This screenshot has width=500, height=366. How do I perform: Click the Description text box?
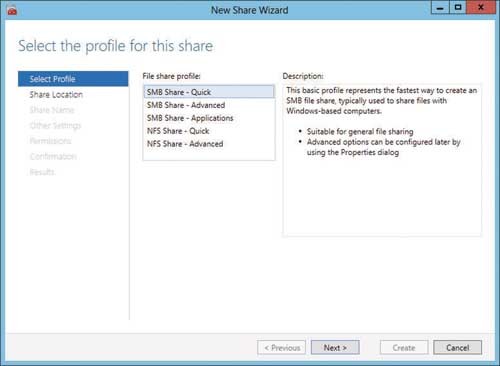[x=382, y=160]
